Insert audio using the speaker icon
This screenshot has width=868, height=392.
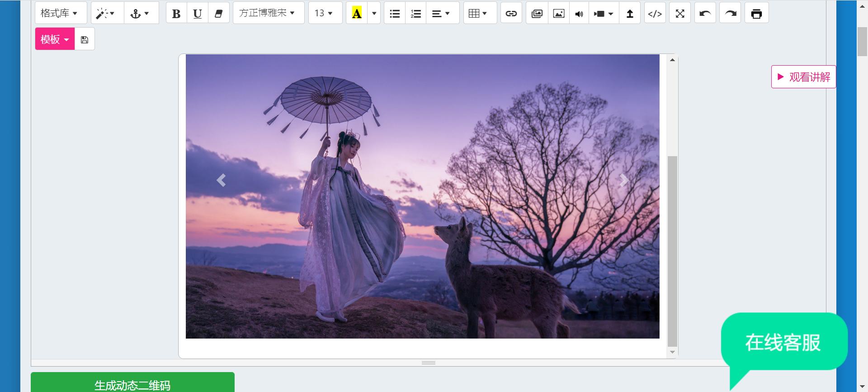579,14
